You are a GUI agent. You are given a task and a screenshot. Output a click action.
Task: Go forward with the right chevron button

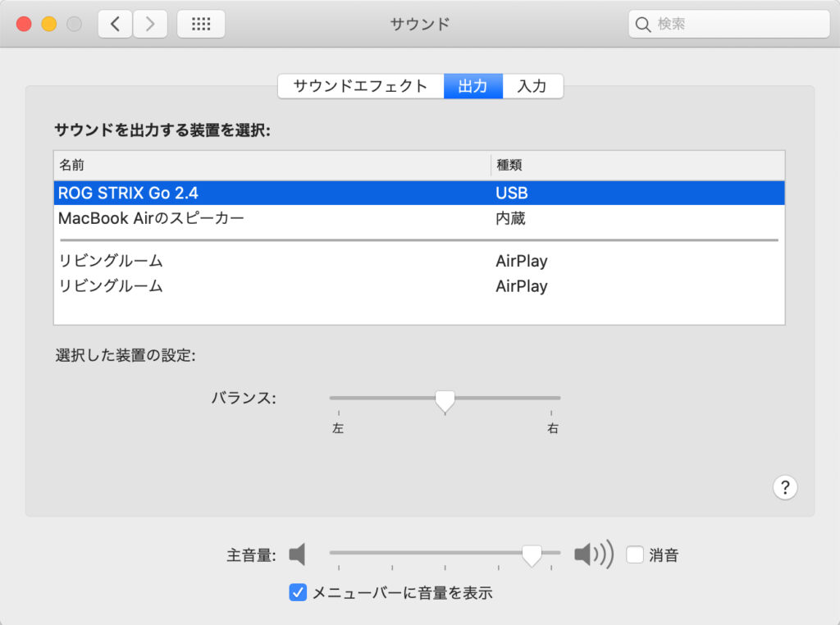click(150, 24)
